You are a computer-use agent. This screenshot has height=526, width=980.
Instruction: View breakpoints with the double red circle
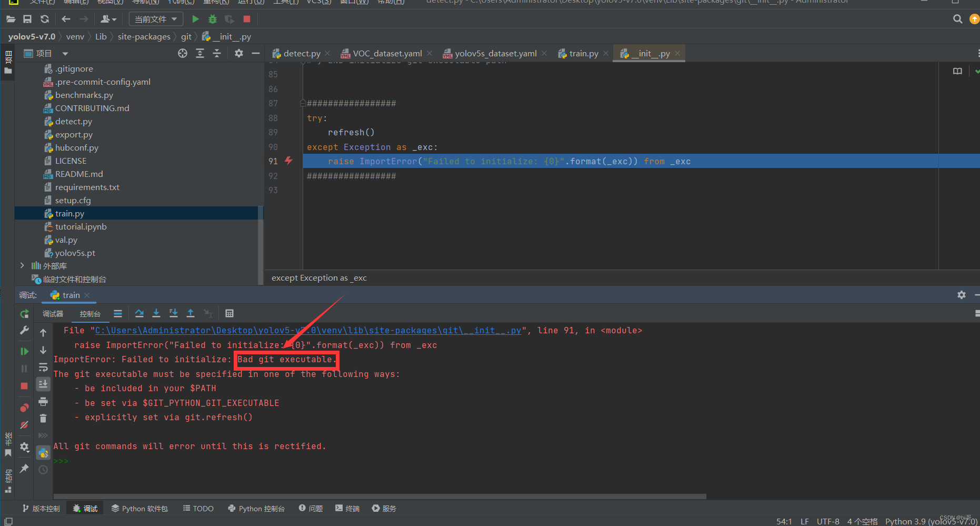pos(24,408)
